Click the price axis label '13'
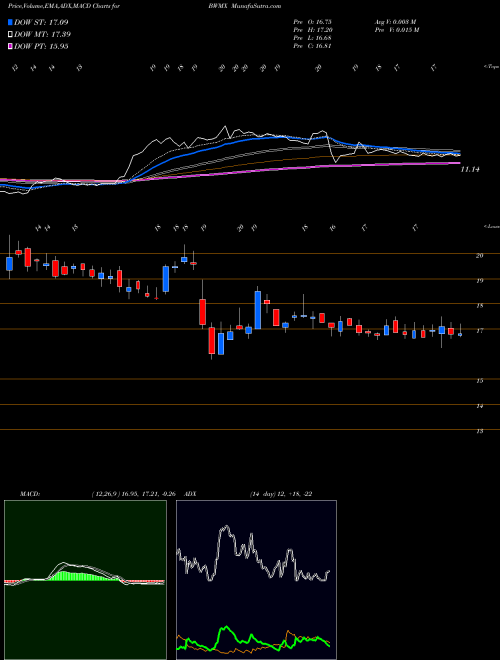This screenshot has width=500, height=660. point(480,431)
